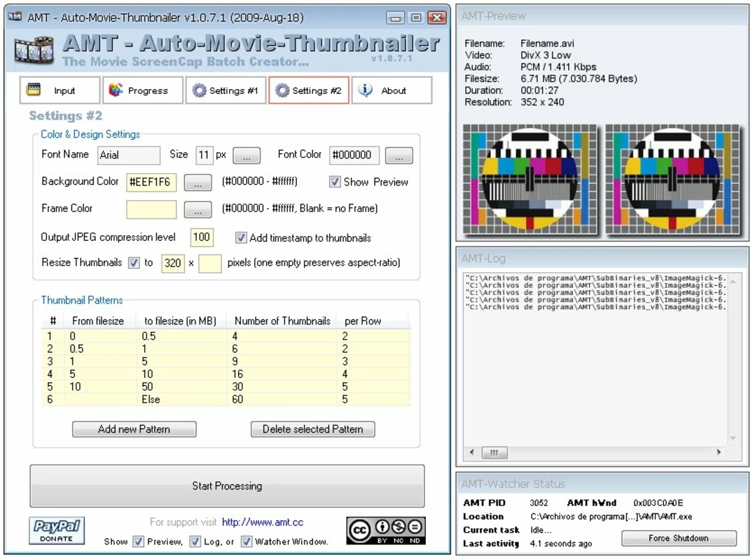The image size is (755, 560).
Task: Click the to filesize (in MB) column header
Action: [181, 321]
